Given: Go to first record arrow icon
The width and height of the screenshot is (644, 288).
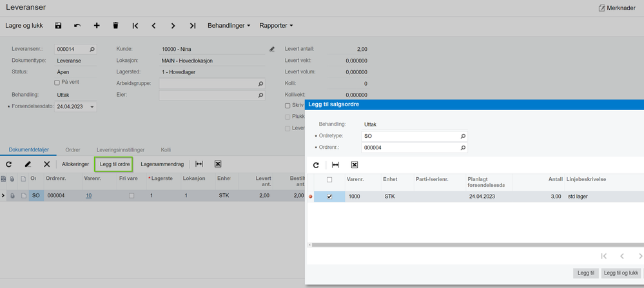Looking at the screenshot, I should [x=135, y=26].
